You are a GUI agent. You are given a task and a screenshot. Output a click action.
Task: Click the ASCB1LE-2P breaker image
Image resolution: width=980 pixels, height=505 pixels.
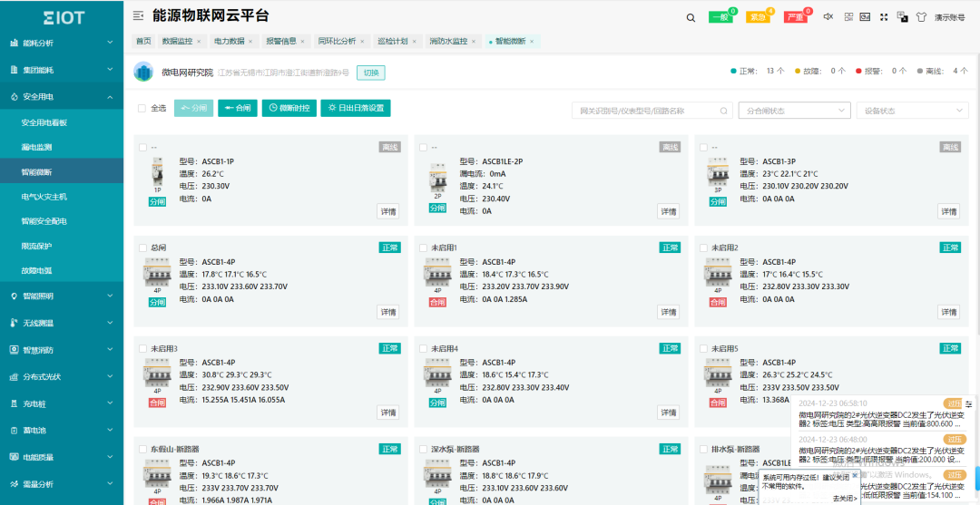436,178
